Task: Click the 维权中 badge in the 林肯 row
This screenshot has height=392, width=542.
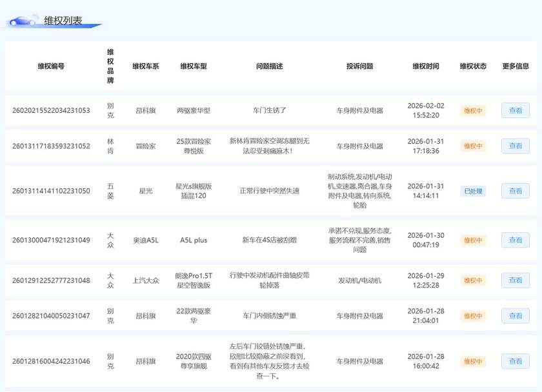Action: 472,146
